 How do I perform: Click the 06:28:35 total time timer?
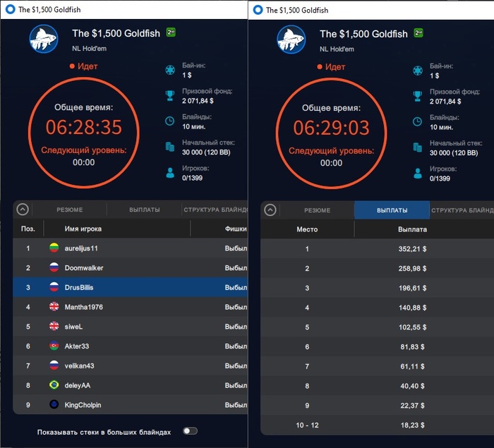pyautogui.click(x=83, y=127)
